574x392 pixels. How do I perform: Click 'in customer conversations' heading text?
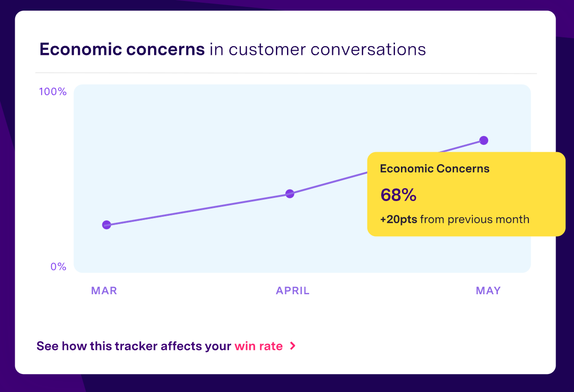[x=317, y=49]
